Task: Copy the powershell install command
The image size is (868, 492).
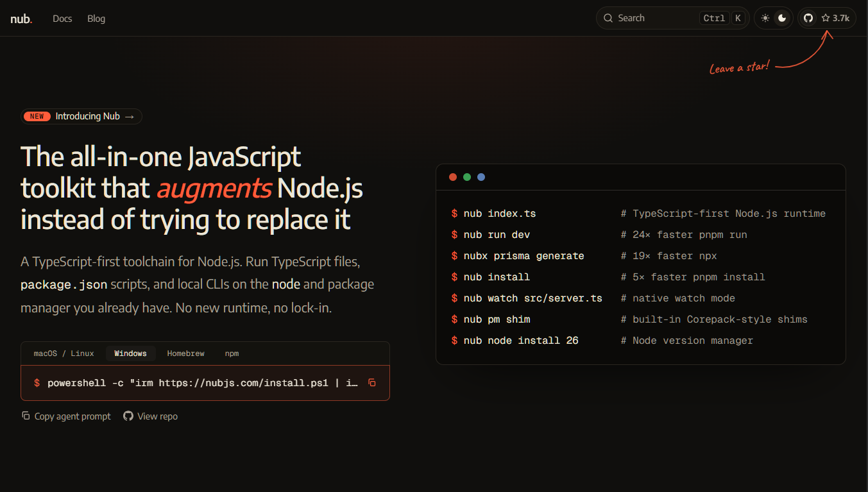Action: click(x=371, y=383)
